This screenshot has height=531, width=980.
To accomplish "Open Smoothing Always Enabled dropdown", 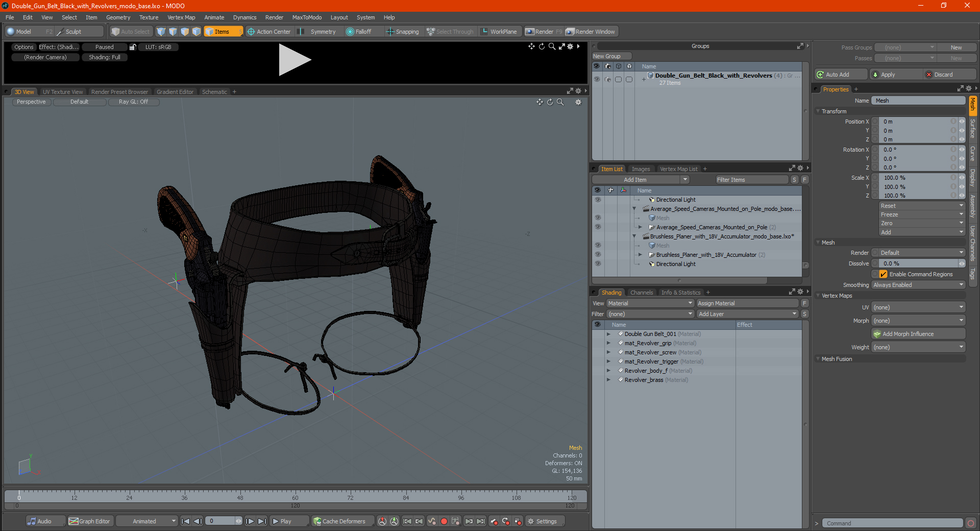I will 918,285.
